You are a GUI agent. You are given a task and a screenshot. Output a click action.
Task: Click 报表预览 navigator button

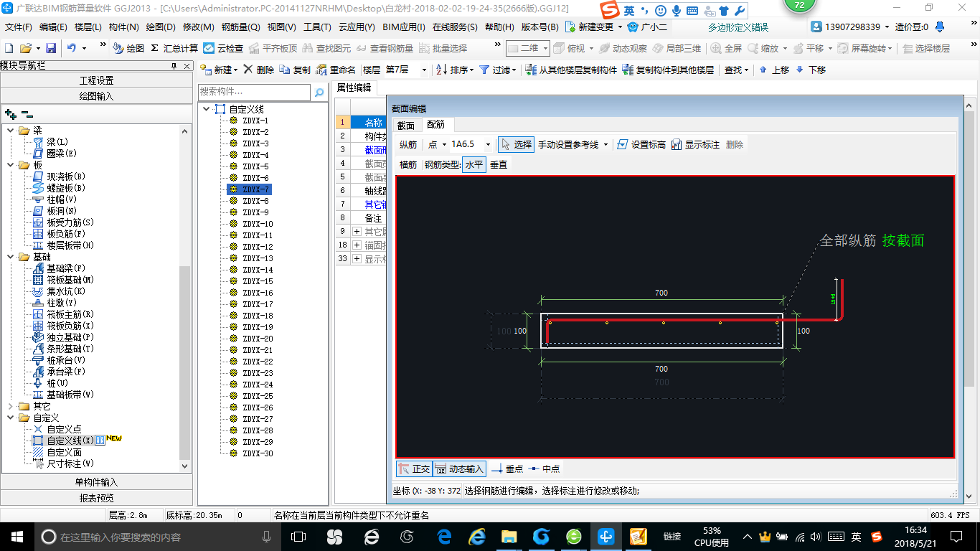click(96, 497)
